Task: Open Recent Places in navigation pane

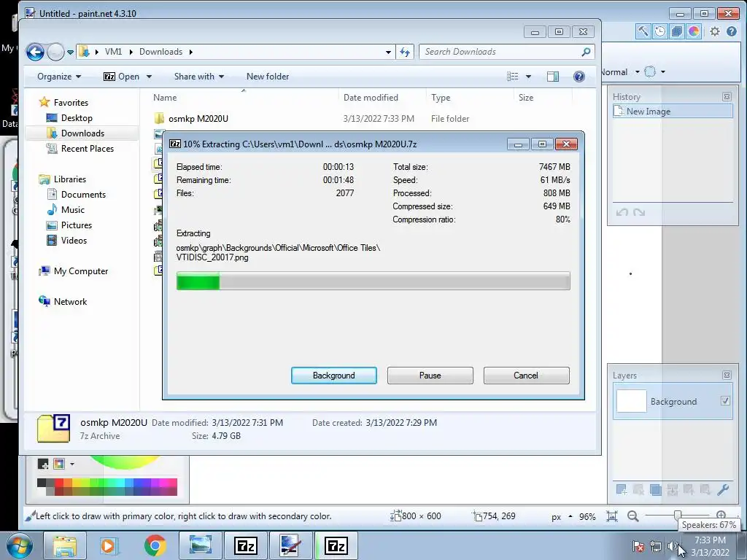Action: 88,149
